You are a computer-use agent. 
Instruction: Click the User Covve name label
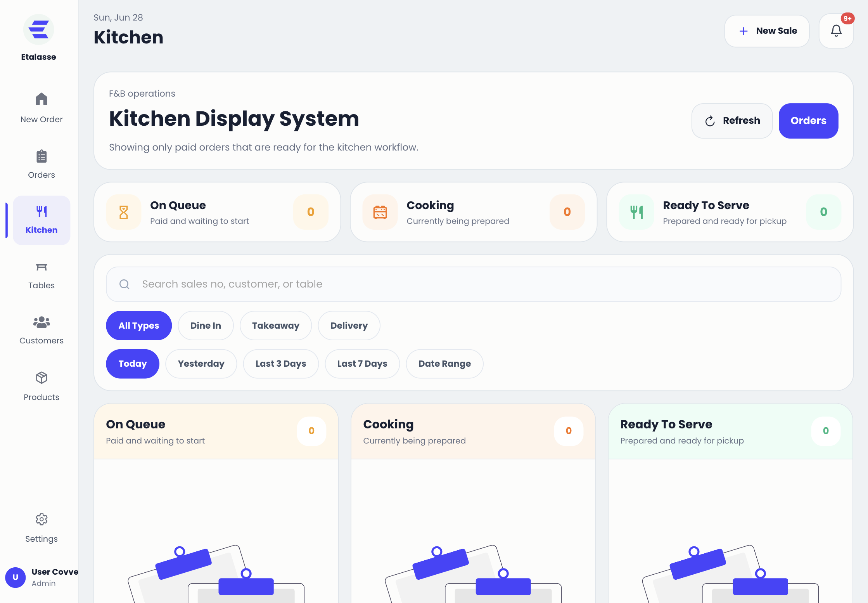tap(55, 572)
